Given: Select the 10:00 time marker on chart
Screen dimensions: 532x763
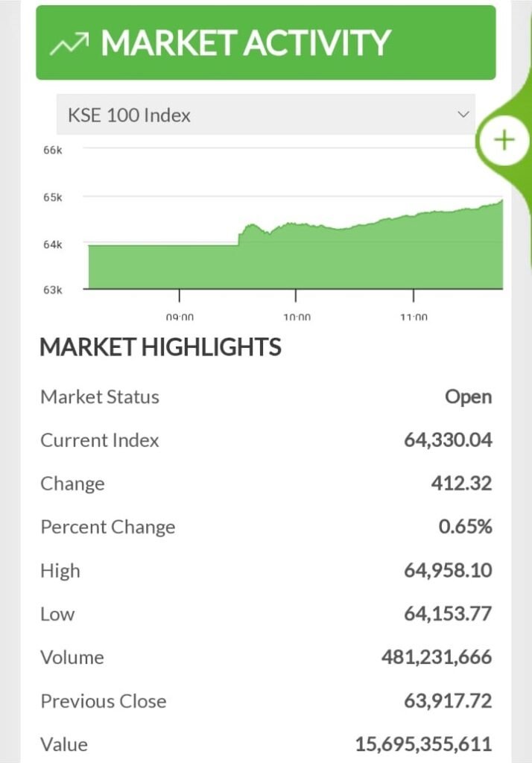Looking at the screenshot, I should click(297, 317).
